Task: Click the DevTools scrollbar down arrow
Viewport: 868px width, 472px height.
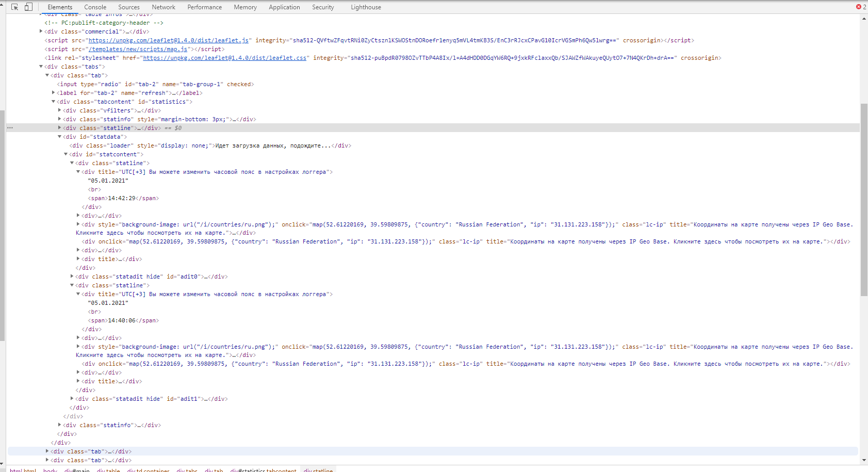Action: click(x=864, y=460)
